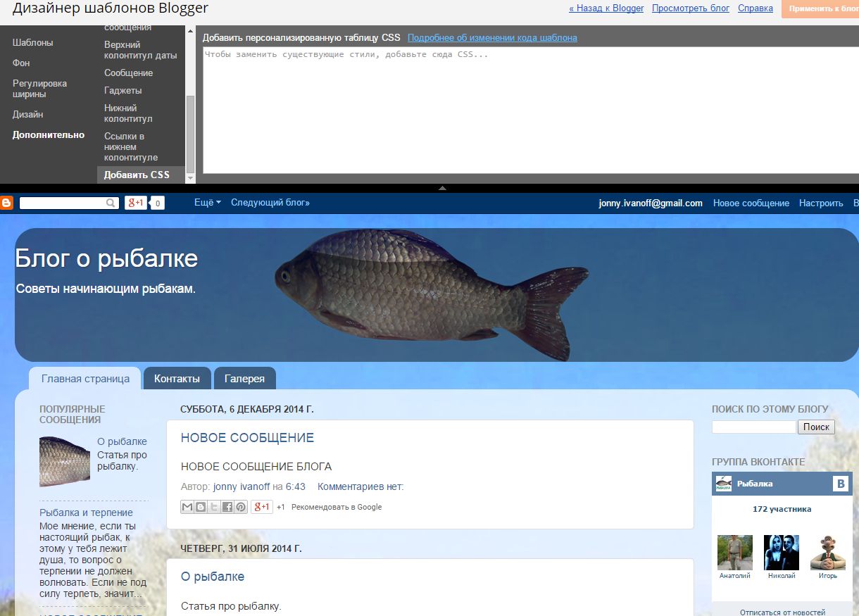Collapse the designer panel with the arrow handle
The image size is (859, 616).
(x=442, y=188)
